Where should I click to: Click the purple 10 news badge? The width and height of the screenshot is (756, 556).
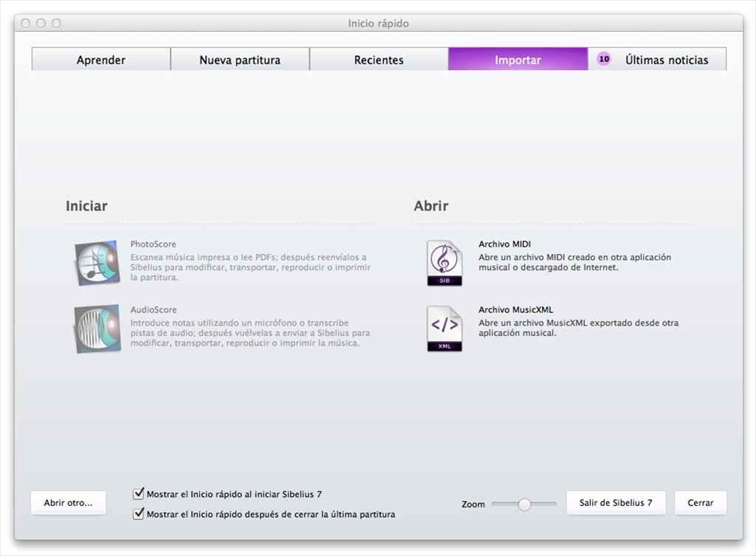[x=604, y=59]
